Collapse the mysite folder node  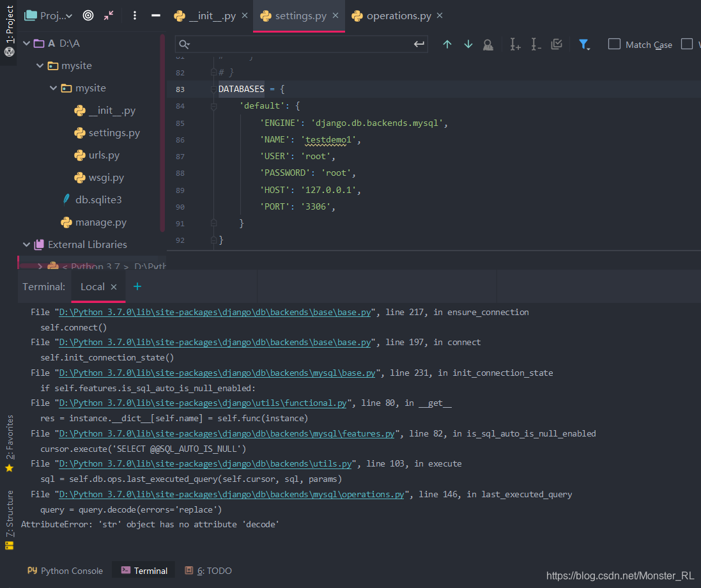click(40, 65)
